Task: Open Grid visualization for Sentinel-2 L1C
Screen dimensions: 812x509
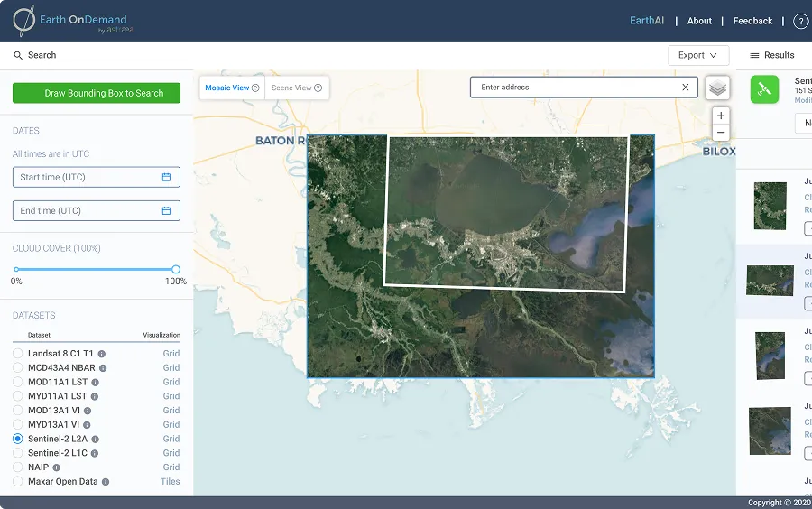Action: pos(171,453)
